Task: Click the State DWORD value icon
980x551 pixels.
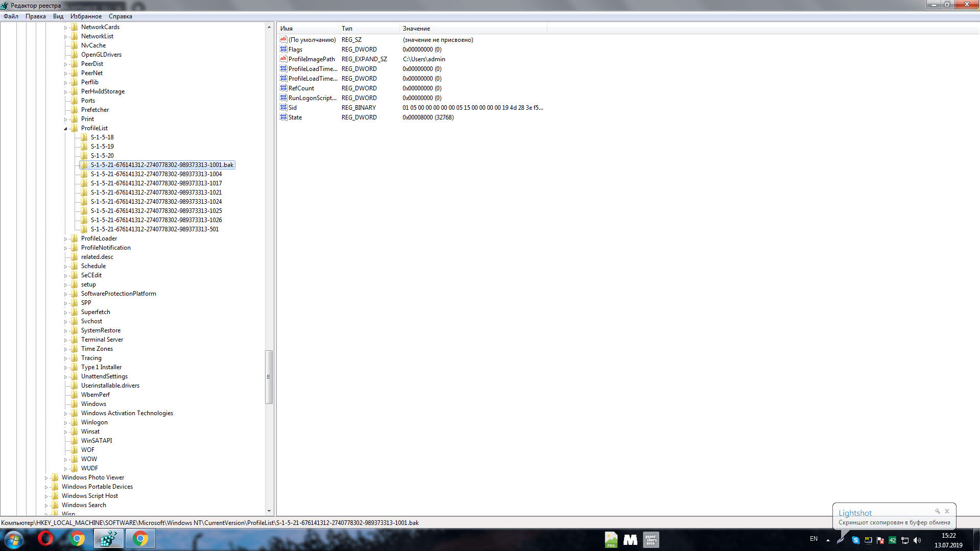Action: pyautogui.click(x=283, y=117)
